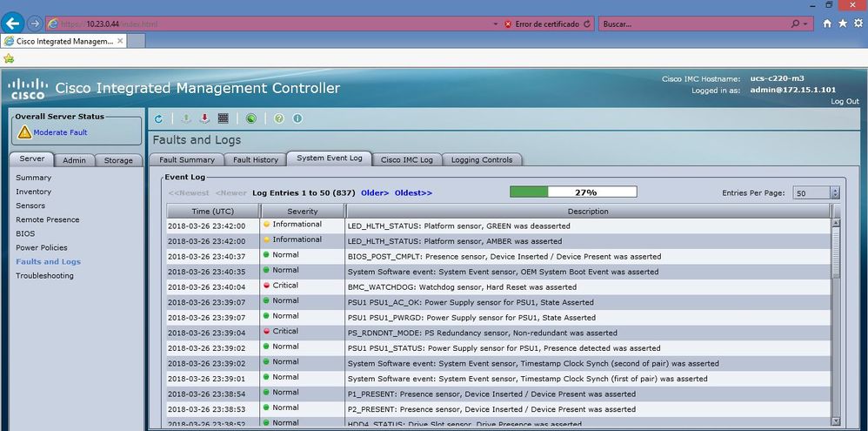This screenshot has width=868, height=431.
Task: Click the Refresh icon in CIMC toolbar
Action: [159, 118]
